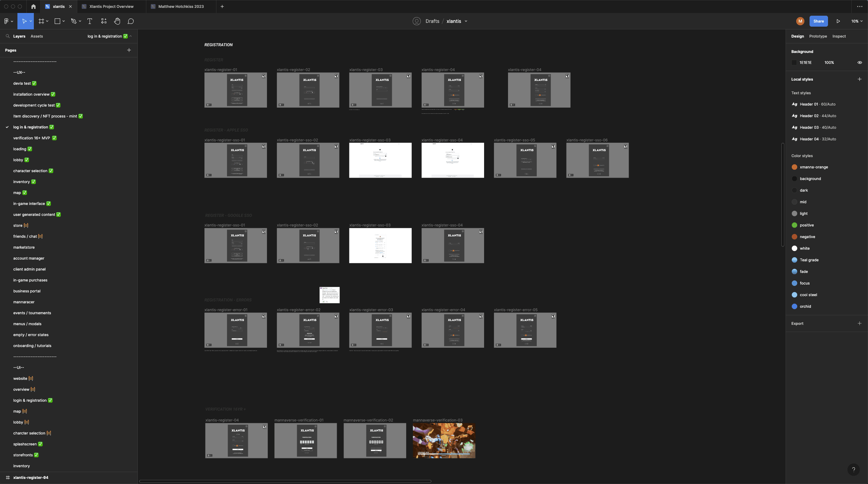Viewport: 868px width, 484px height.
Task: Add a new page
Action: point(129,50)
